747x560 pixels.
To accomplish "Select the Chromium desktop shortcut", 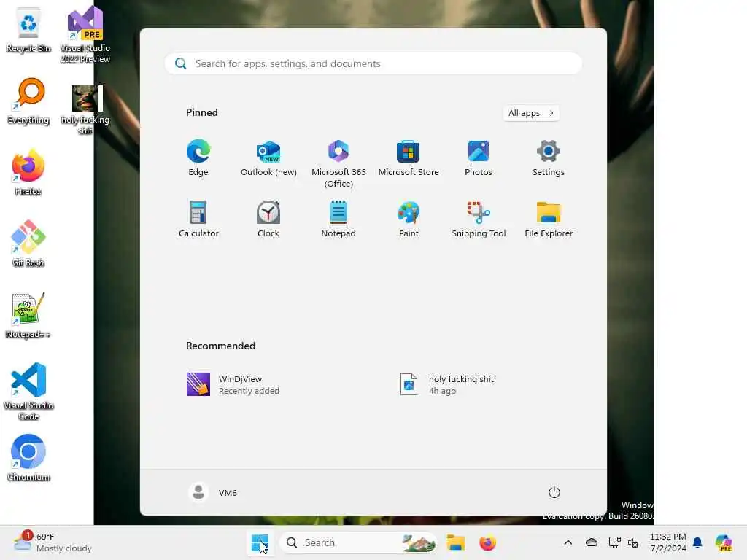I will (28, 458).
